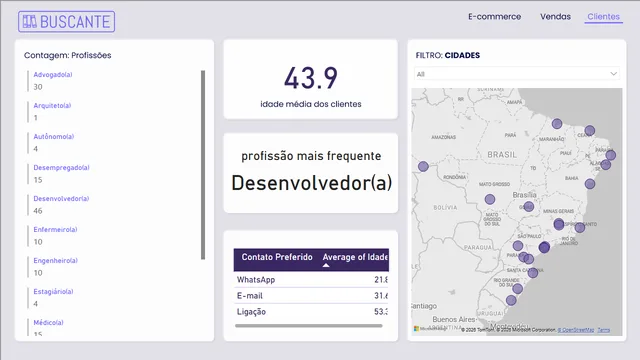Click the 46 count under Desenvolvedor(a)
Viewport: 640px width, 360px height.
(x=38, y=211)
